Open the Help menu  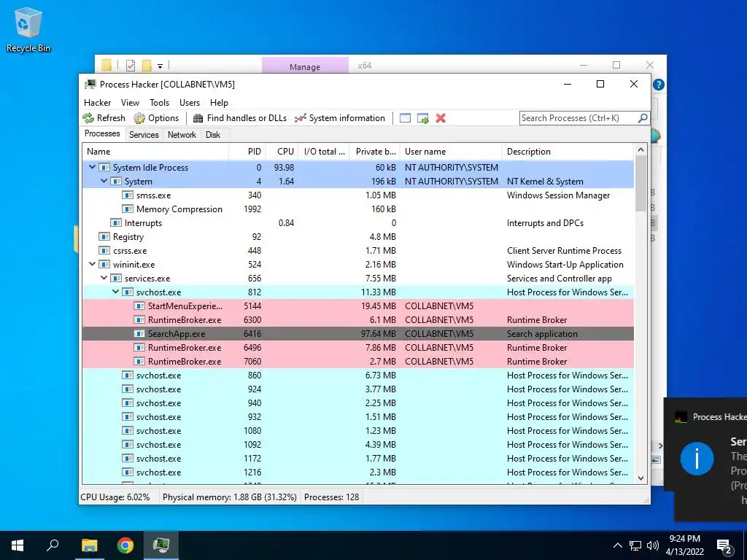pos(219,102)
